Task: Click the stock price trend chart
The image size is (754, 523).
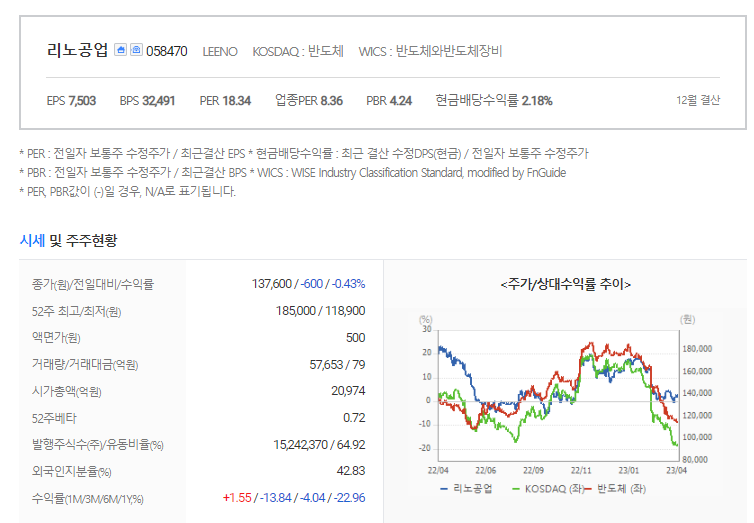Action: [x=558, y=395]
